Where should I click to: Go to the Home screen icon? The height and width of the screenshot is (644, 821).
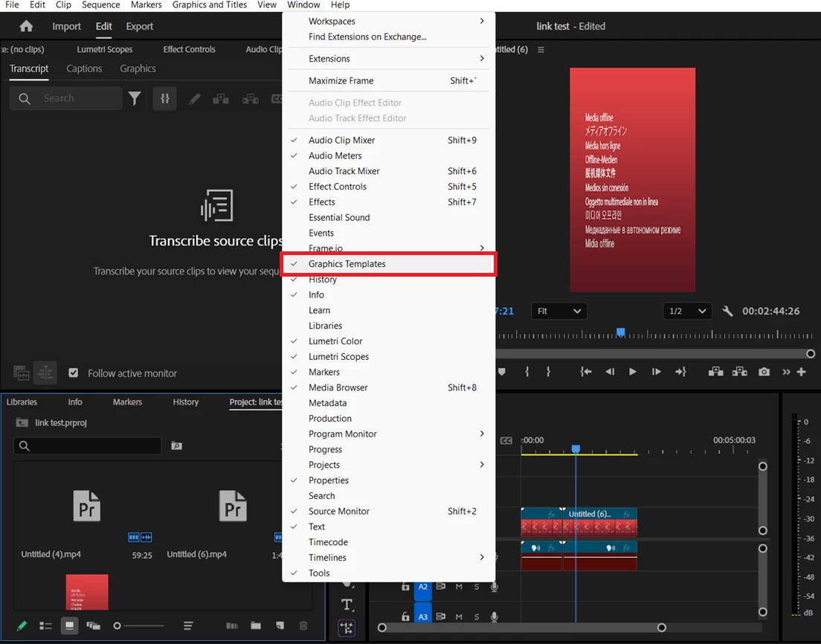pos(26,26)
